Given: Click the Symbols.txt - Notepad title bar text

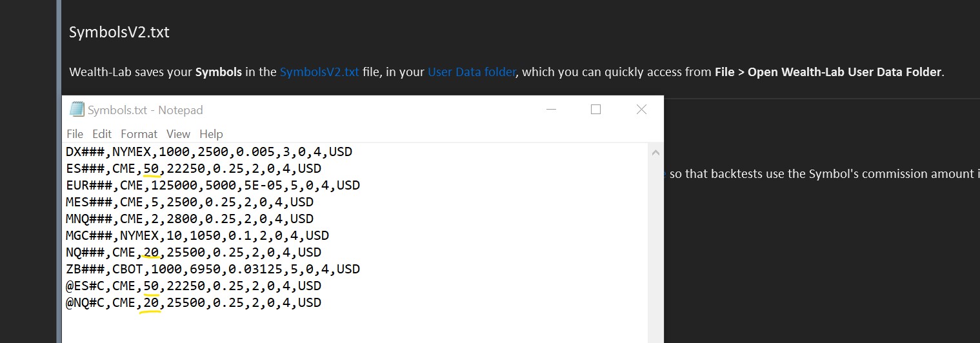Looking at the screenshot, I should click(145, 110).
